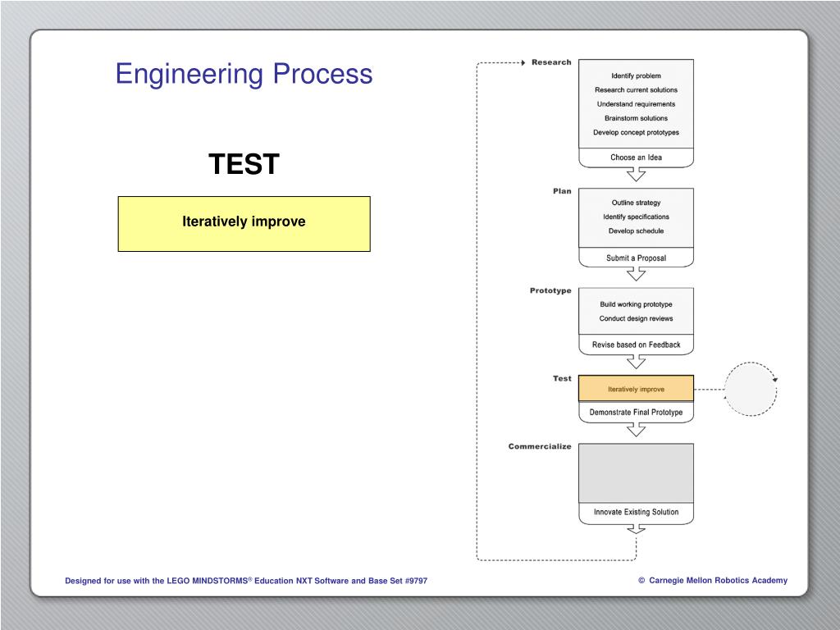Viewport: 840px width, 630px height.
Task: Click the orange Iteratively improve flowchart box
Action: coord(636,389)
